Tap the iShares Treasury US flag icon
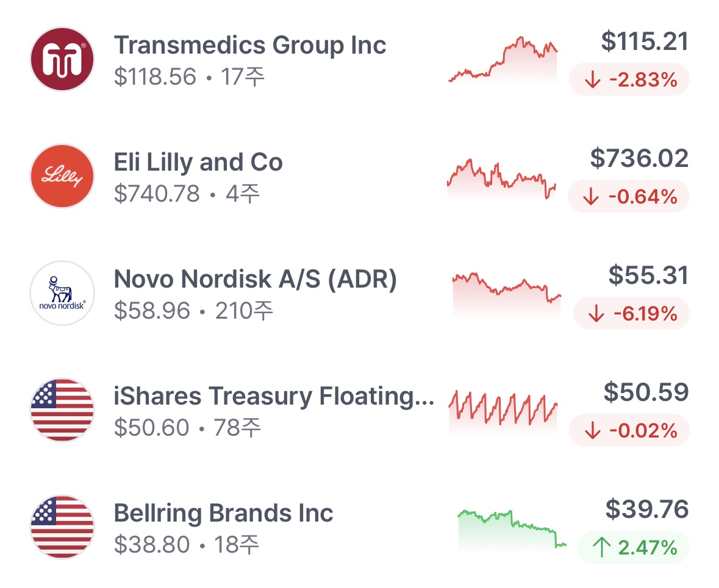 pos(62,410)
